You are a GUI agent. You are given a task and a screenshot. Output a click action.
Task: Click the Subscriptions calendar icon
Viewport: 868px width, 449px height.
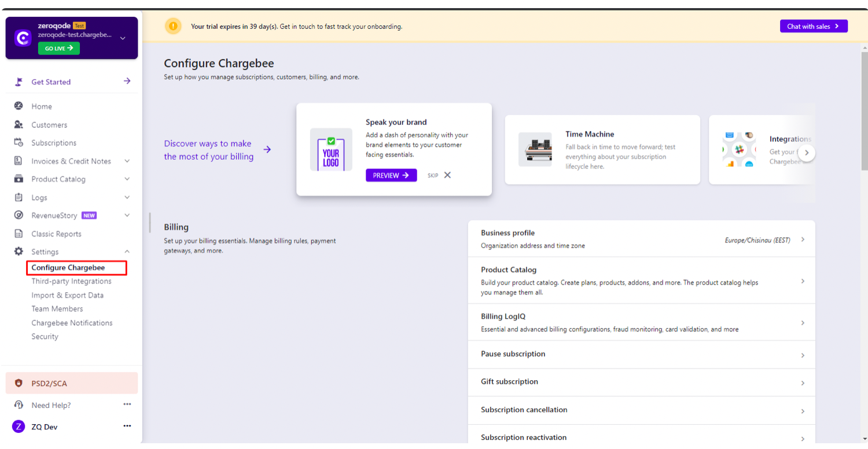tap(19, 142)
